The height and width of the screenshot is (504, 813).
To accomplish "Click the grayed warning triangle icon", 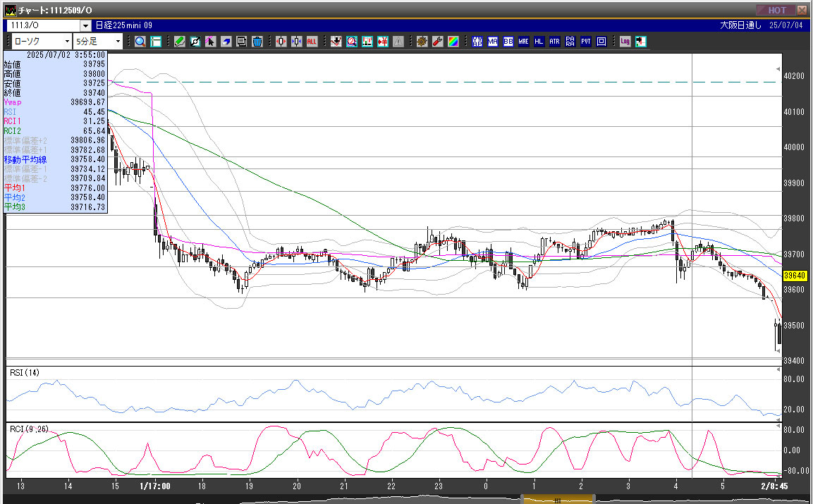I will coord(398,42).
